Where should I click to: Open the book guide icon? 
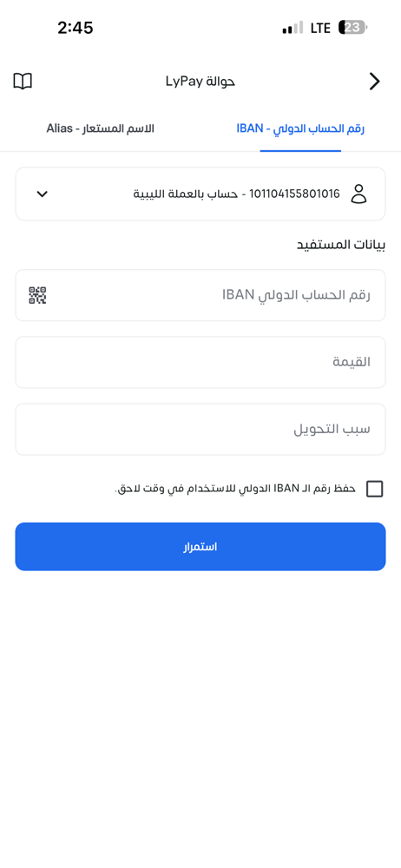[x=23, y=82]
